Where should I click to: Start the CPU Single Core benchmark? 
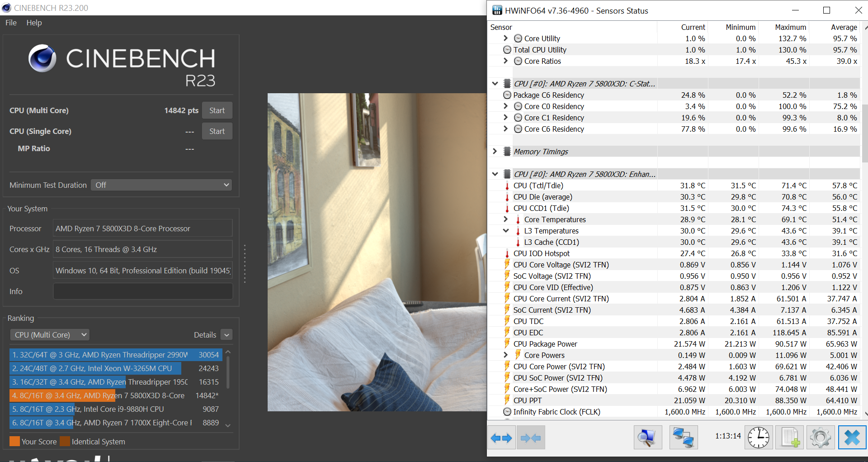pos(217,131)
